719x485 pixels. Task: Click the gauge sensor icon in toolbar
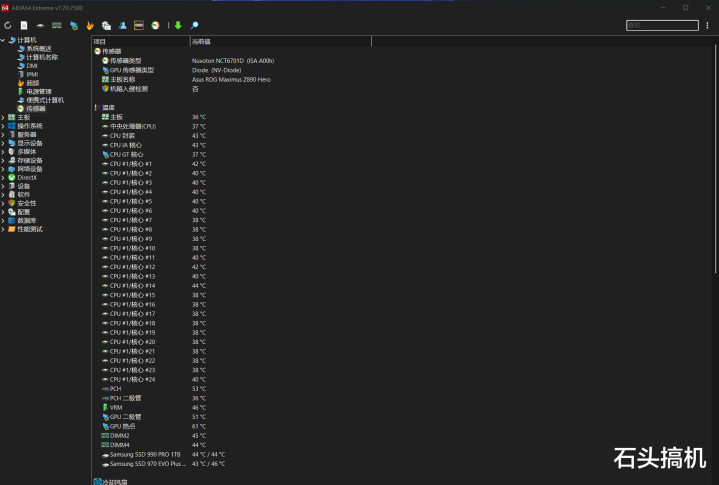[x=155, y=26]
